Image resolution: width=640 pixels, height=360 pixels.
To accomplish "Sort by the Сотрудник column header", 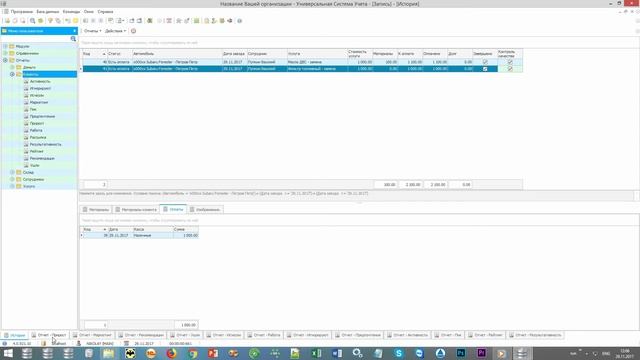I will tap(267, 53).
